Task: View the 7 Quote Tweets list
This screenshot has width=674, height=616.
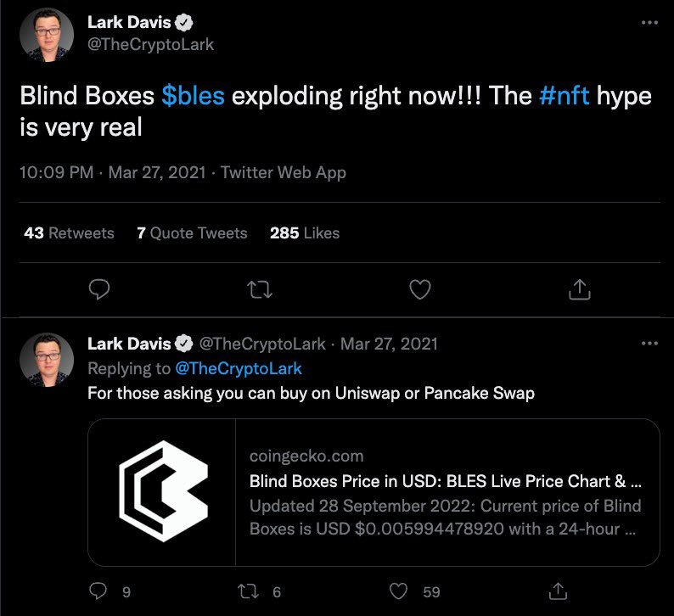Action: [192, 232]
